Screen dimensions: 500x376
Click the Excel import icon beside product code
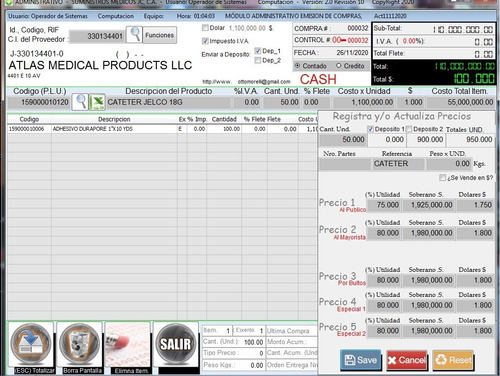coord(97,102)
